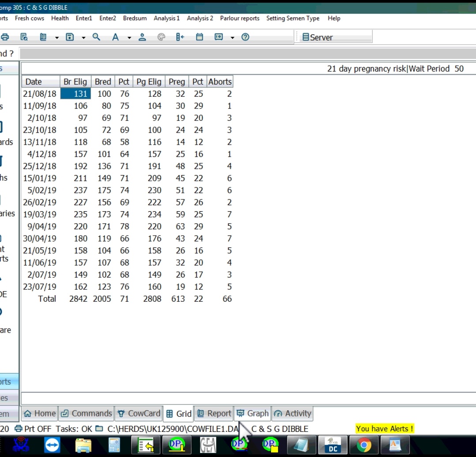The height and width of the screenshot is (457, 476).
Task: Open the calculator taskbar icon
Action: (x=114, y=445)
